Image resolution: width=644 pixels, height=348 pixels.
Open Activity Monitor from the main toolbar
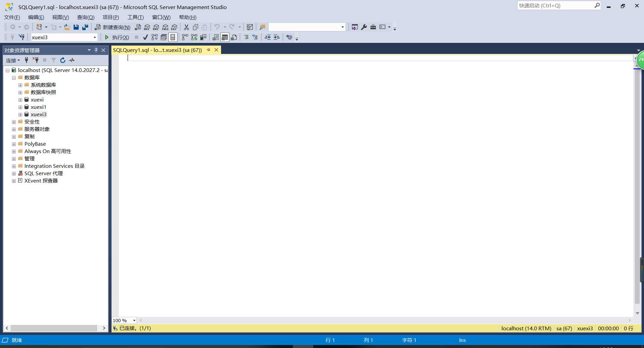pos(250,27)
